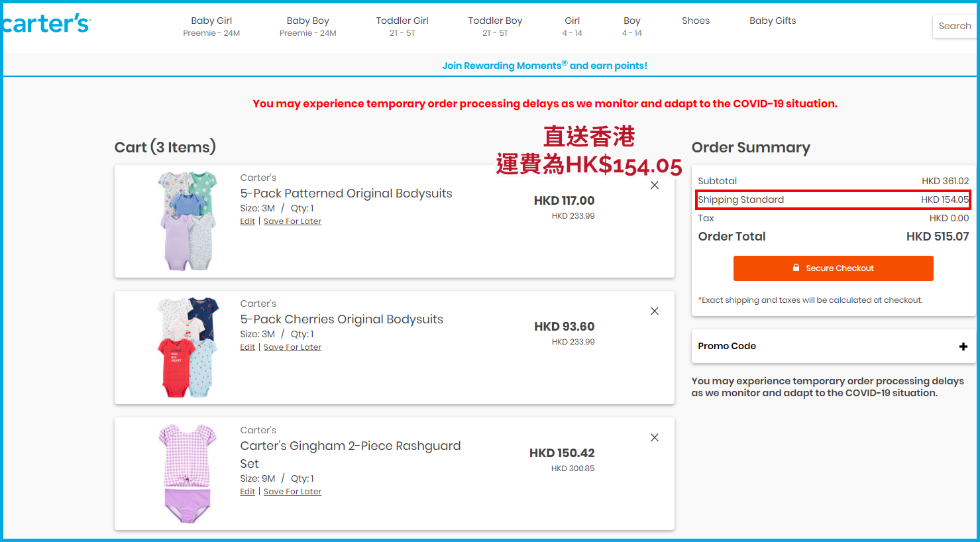
Task: Remove the Gingham Rashguard Set with X icon
Action: tap(654, 438)
